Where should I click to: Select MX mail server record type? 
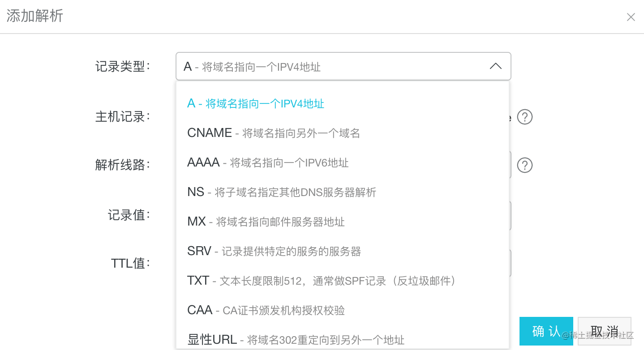(266, 222)
